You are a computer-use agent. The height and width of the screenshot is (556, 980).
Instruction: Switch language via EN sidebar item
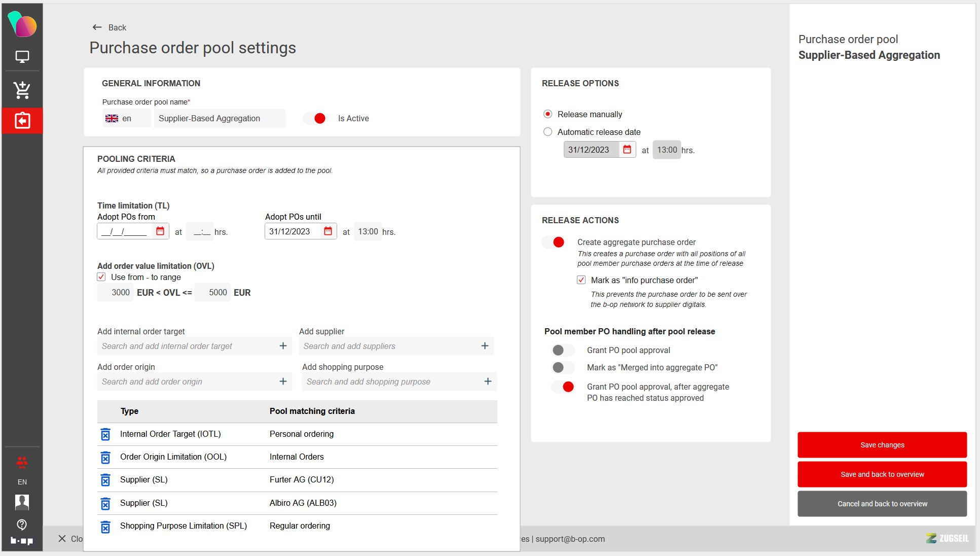coord(22,482)
